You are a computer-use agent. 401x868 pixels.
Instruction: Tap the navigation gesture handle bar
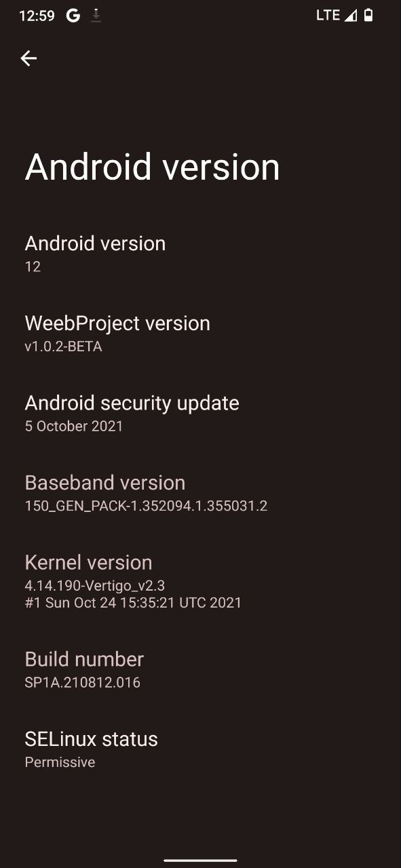point(200,860)
